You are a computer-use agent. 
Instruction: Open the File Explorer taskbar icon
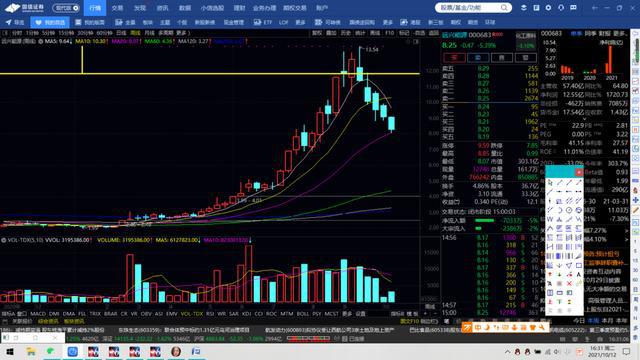coord(31,351)
